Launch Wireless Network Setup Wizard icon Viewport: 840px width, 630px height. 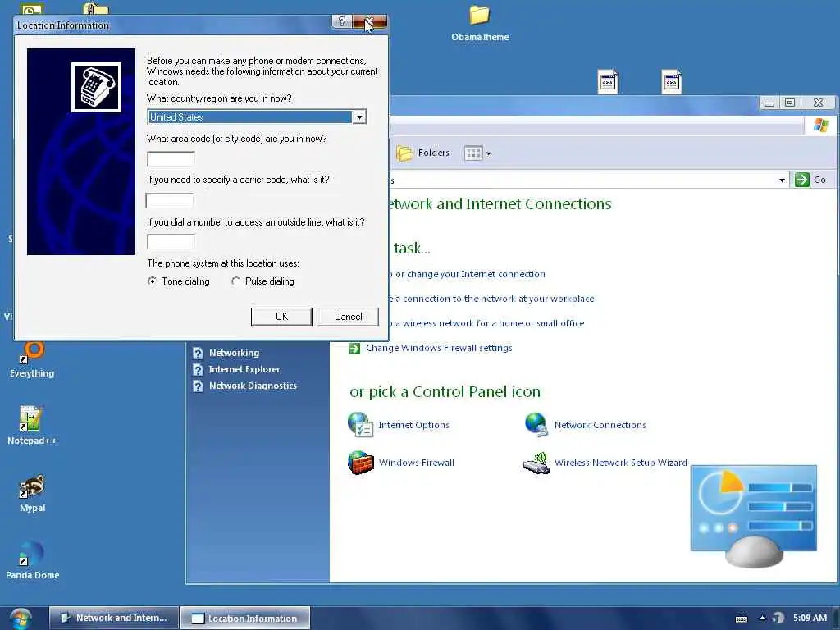605,463
